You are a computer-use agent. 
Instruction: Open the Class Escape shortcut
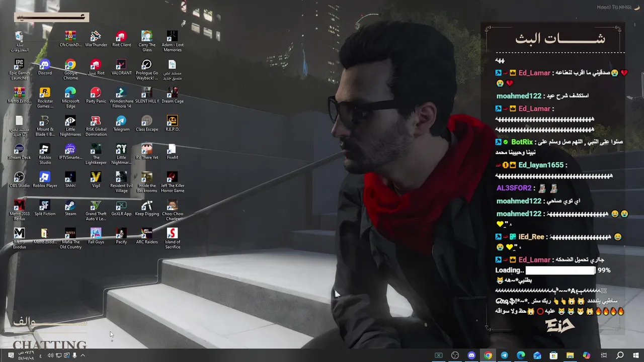point(147,123)
